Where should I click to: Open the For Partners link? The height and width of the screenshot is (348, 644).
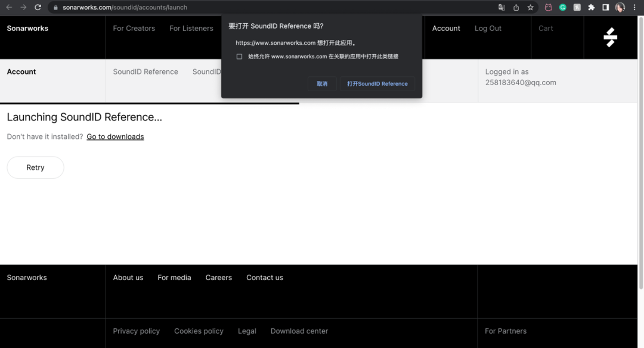click(x=506, y=331)
